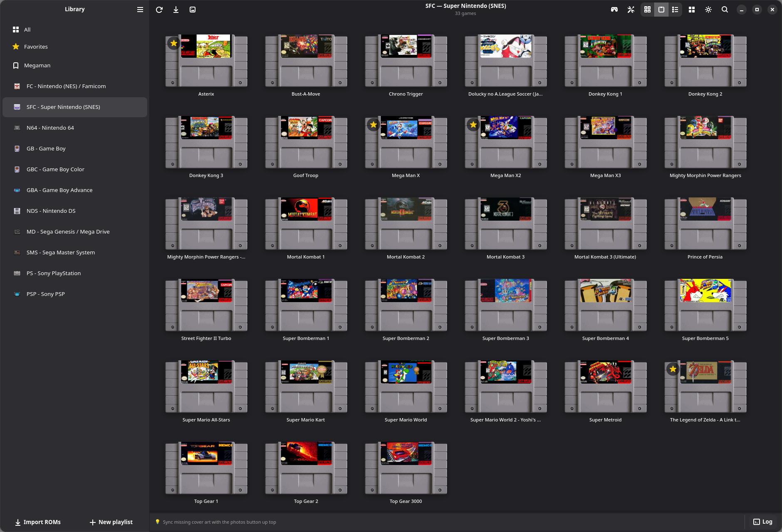The width and height of the screenshot is (782, 532).
Task: Select the Mortal Kombat 1 cartridge
Action: click(306, 224)
